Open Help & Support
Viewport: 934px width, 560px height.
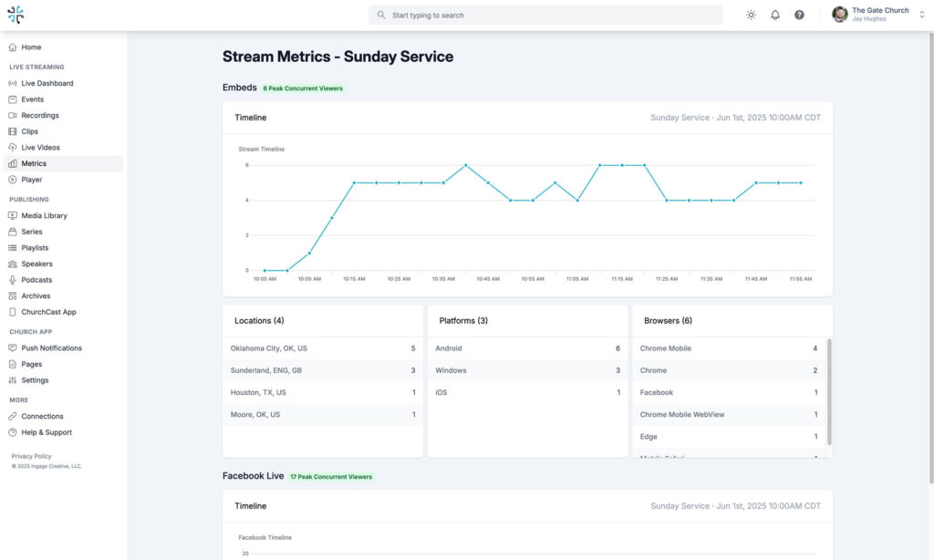pos(46,432)
